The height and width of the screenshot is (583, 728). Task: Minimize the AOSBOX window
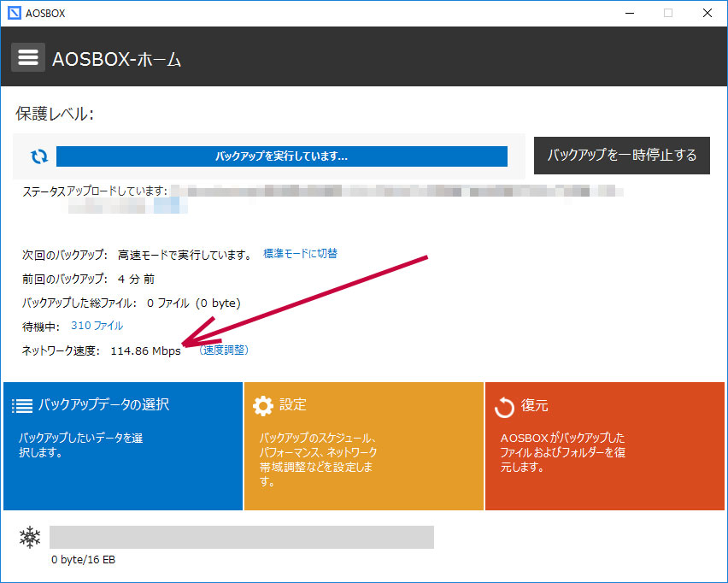tap(630, 13)
